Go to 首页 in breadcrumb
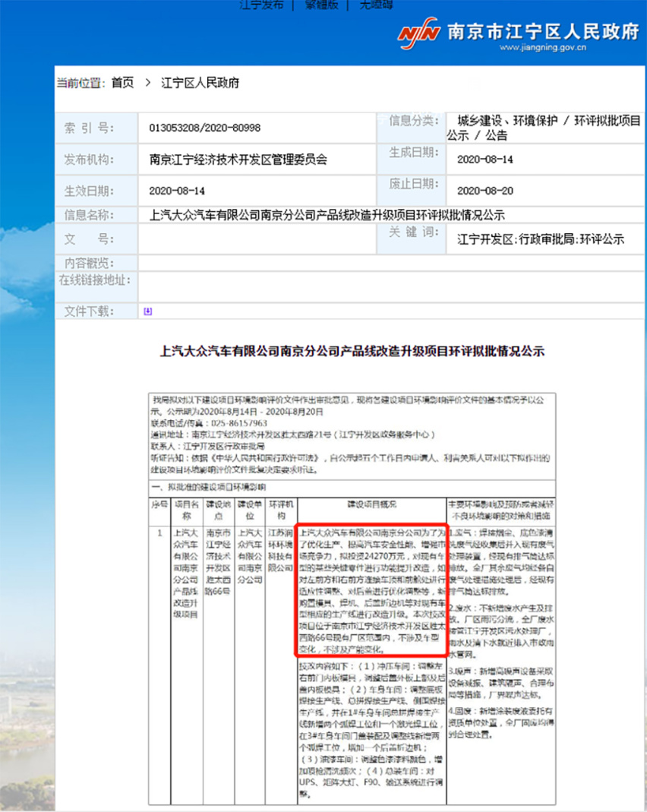 [x=123, y=83]
